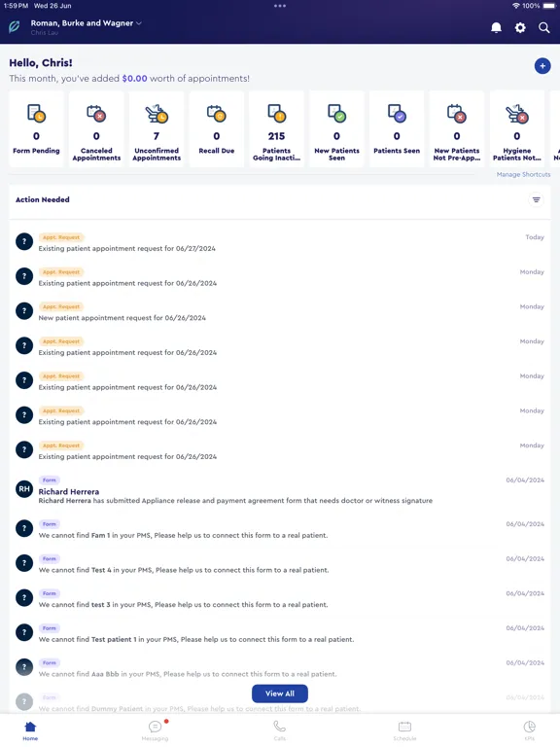Switch to the Calls tab
The height and width of the screenshot is (747, 560).
(x=280, y=730)
